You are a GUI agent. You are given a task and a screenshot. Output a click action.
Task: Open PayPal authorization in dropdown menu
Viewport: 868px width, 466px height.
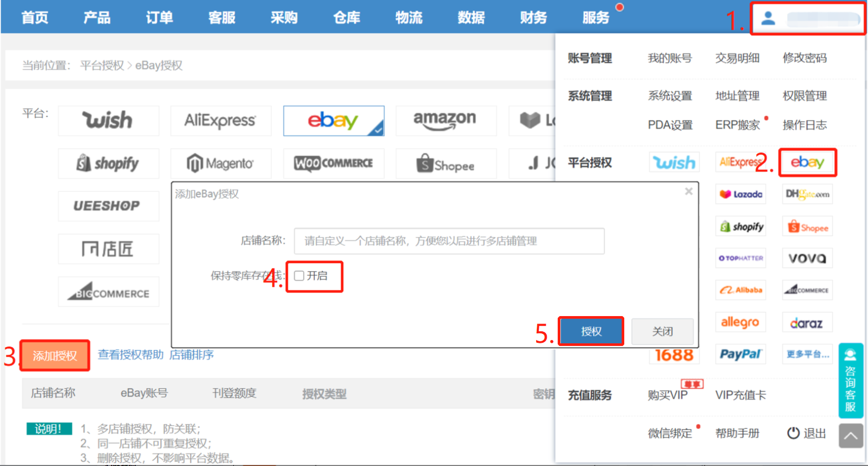740,354
